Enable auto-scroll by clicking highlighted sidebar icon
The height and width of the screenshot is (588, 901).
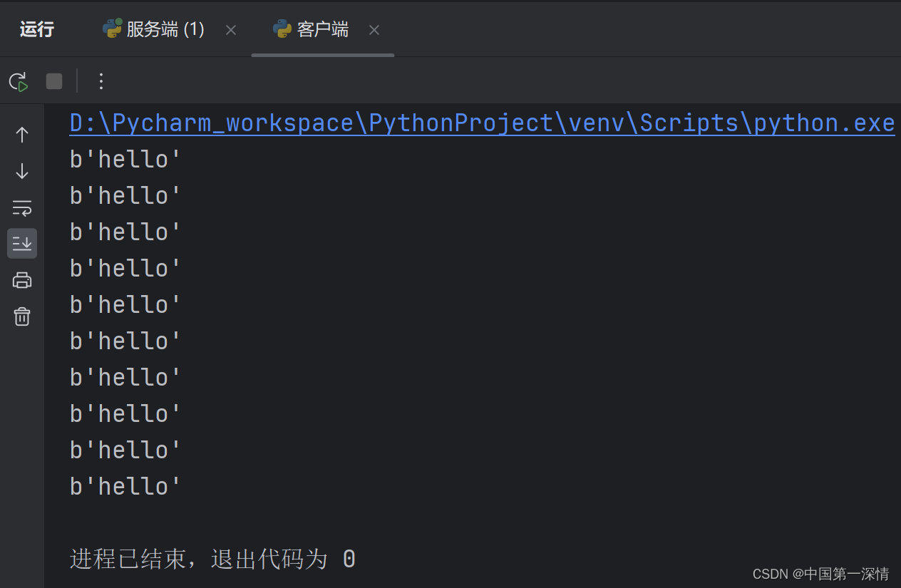(21, 243)
